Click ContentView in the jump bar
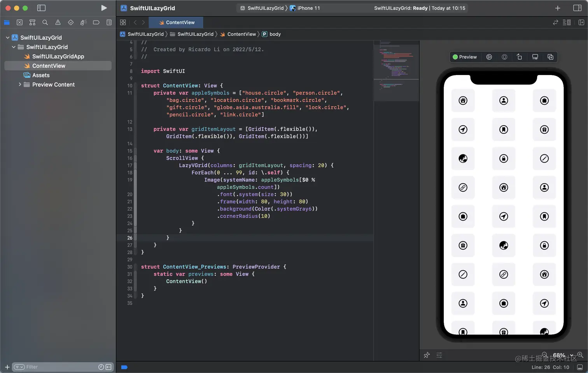Viewport: 588px width, 373px height. (x=238, y=34)
